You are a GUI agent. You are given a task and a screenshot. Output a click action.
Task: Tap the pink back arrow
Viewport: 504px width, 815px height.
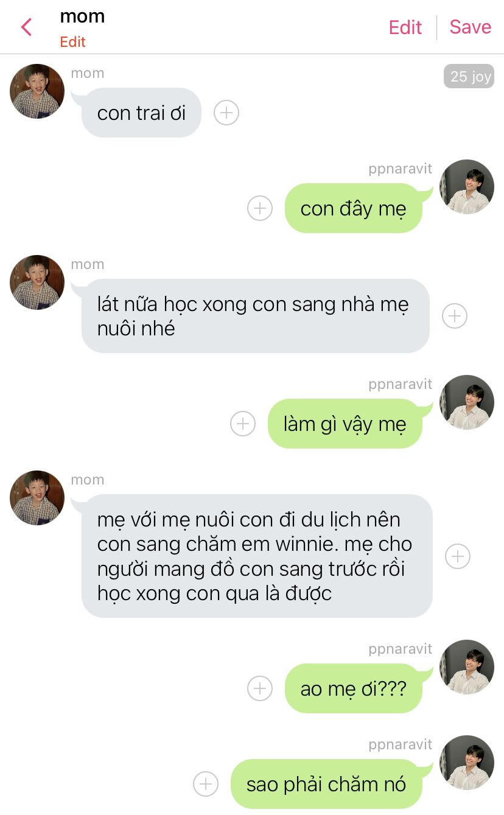[26, 27]
